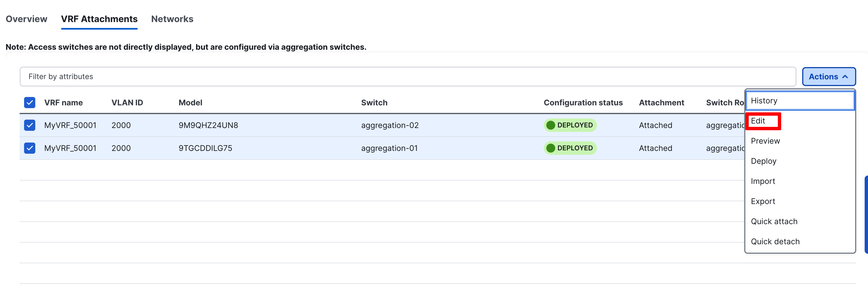Uncheck the select-all header checkbox
Viewport: 868px width, 294px height.
point(30,103)
